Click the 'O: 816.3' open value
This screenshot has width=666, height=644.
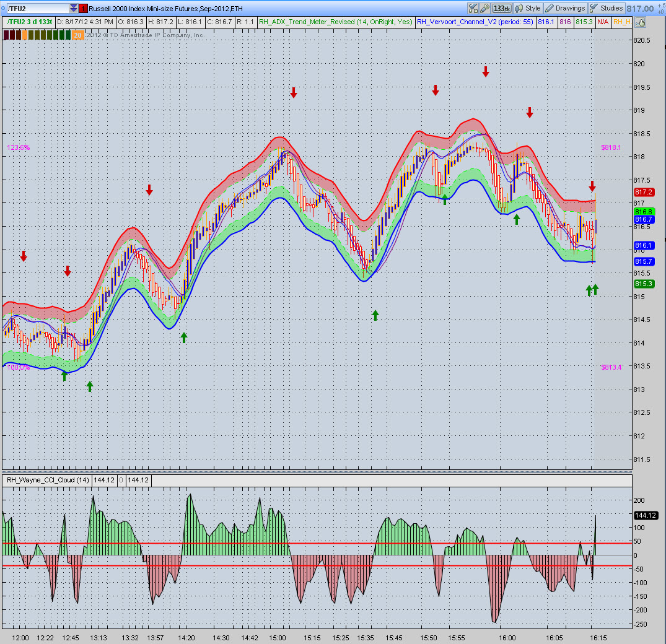click(x=131, y=22)
